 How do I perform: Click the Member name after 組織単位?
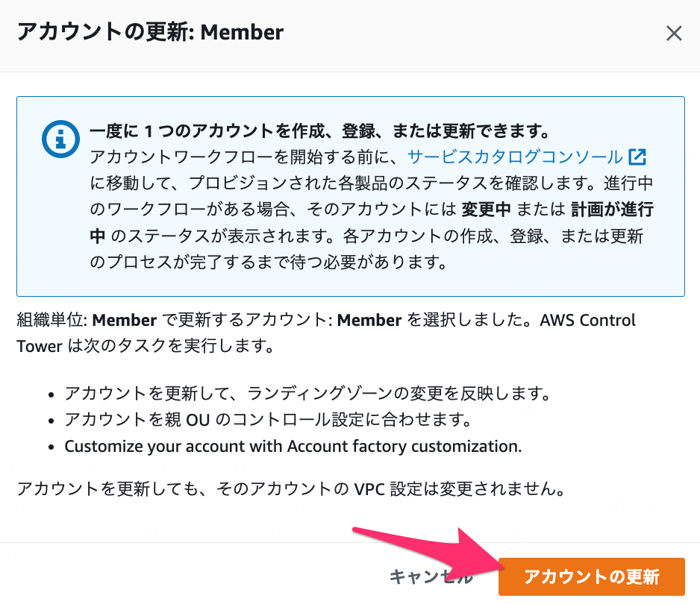point(125,321)
